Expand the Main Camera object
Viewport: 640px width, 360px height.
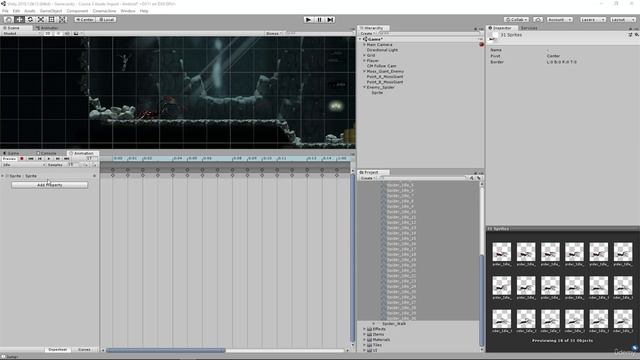(364, 44)
